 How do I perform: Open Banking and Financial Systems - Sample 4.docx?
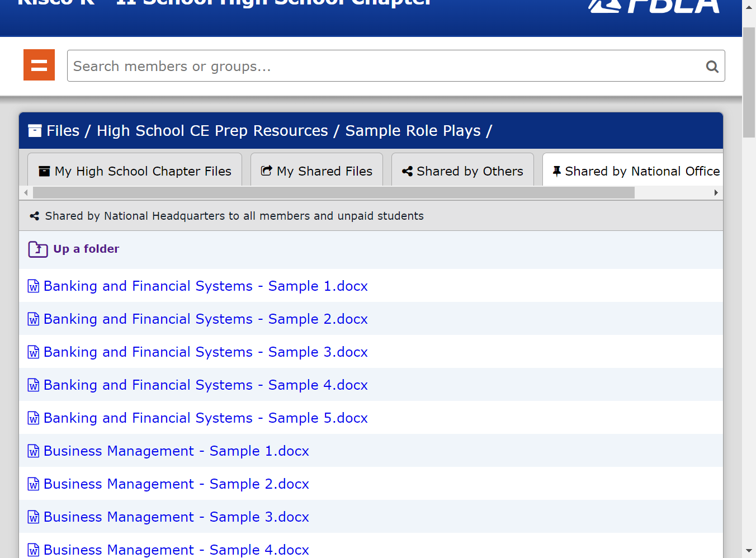[x=206, y=385]
